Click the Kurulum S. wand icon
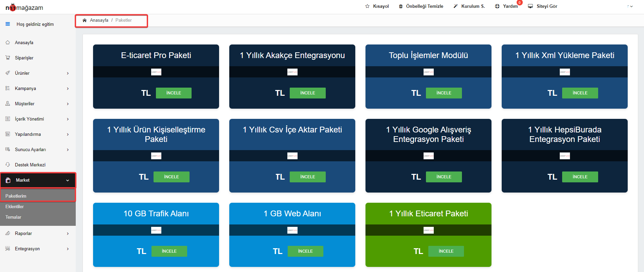Image resolution: width=644 pixels, height=272 pixels. 456,6
